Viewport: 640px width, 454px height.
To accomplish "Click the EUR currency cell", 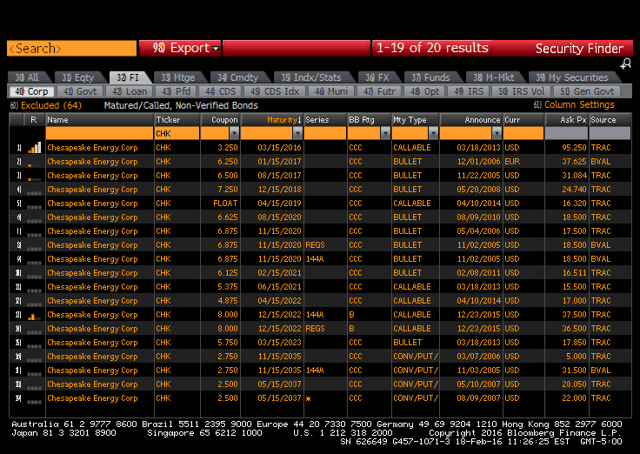I will pos(512,162).
